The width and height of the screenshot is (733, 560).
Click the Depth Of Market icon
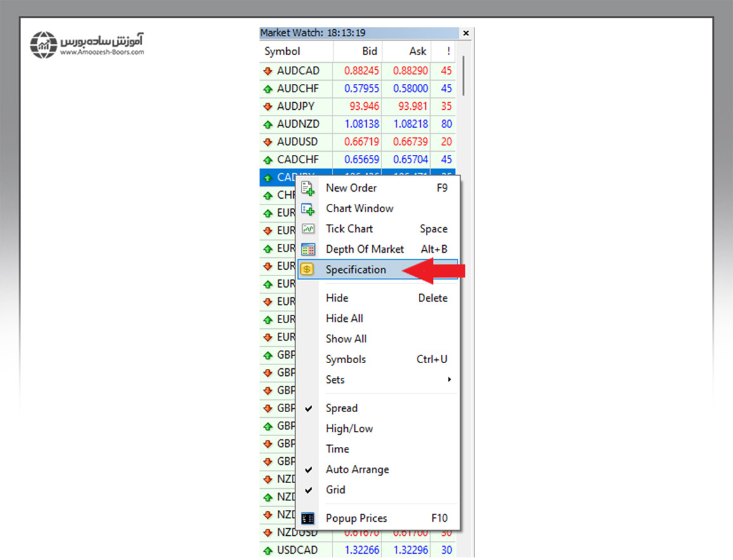tap(308, 250)
